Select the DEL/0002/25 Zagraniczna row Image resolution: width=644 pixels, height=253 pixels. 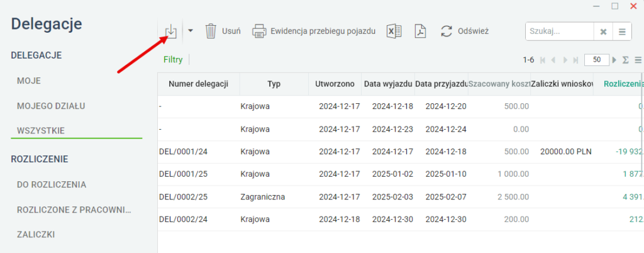[401, 197]
